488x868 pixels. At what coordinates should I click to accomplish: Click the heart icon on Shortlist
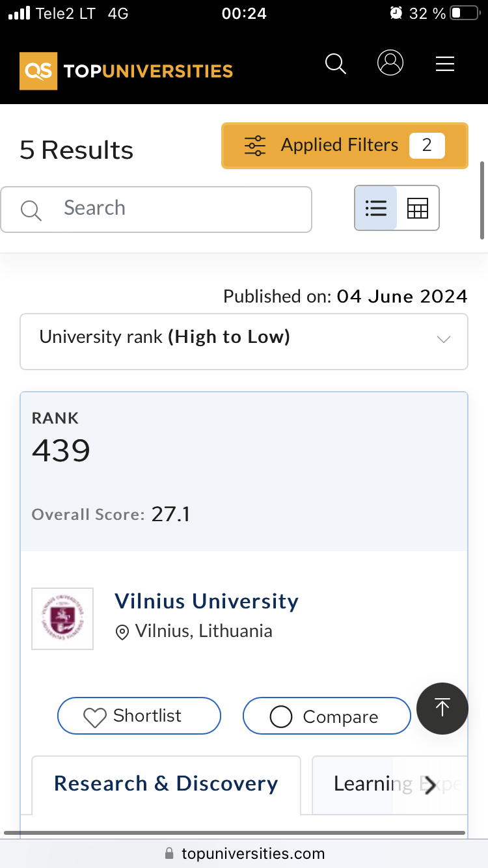tap(95, 717)
